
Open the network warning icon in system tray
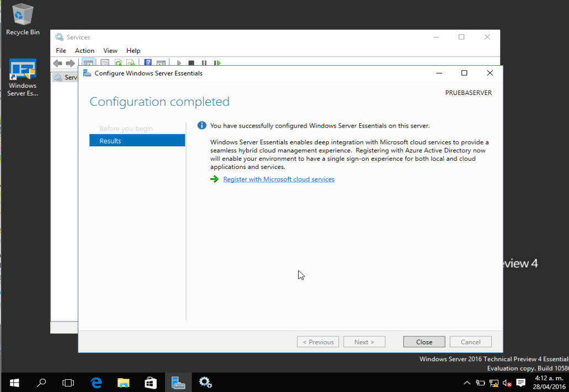point(494,383)
